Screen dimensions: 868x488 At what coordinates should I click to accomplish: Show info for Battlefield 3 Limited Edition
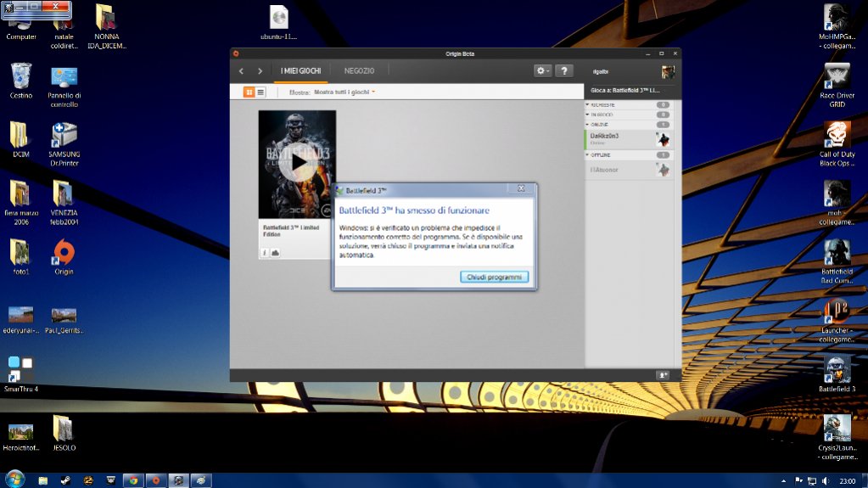coord(265,253)
